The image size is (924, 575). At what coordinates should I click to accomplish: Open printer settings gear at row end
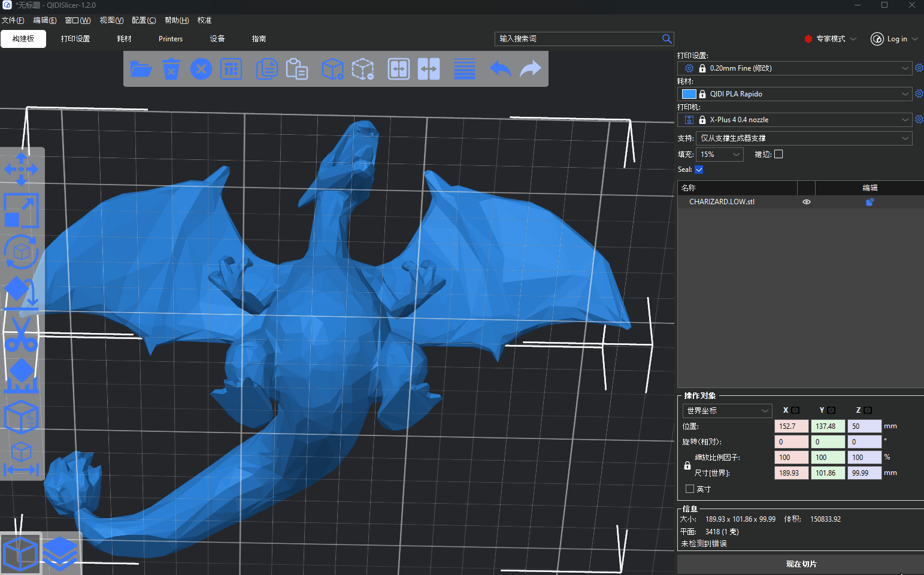pos(919,120)
